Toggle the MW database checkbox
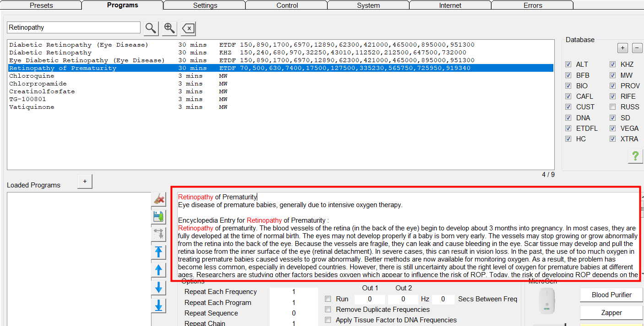Image resolution: width=644 pixels, height=326 pixels. [x=613, y=75]
